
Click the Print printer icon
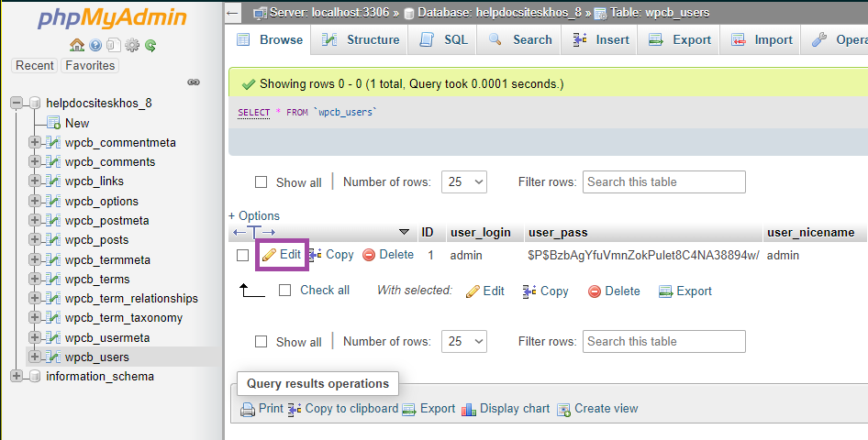pos(248,409)
